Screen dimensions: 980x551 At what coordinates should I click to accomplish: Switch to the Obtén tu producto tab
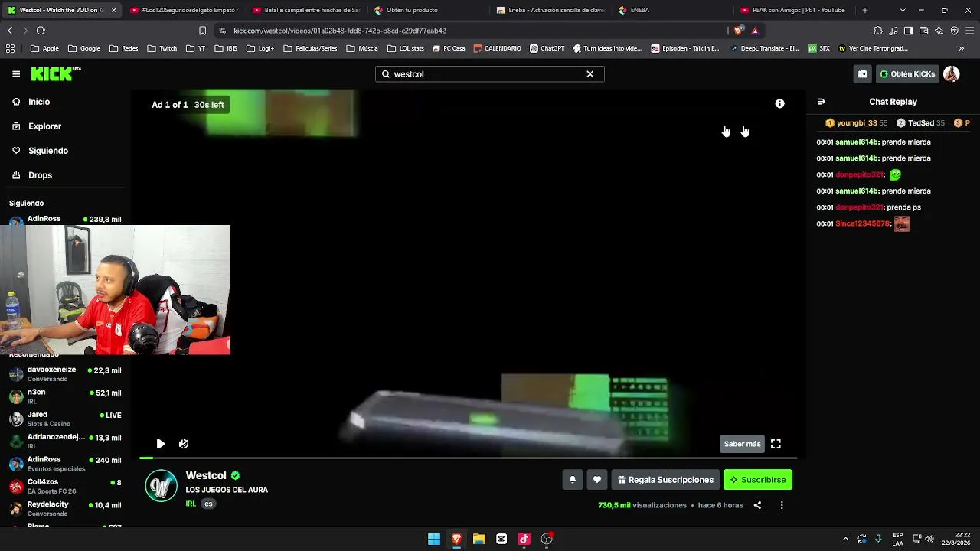pos(429,10)
